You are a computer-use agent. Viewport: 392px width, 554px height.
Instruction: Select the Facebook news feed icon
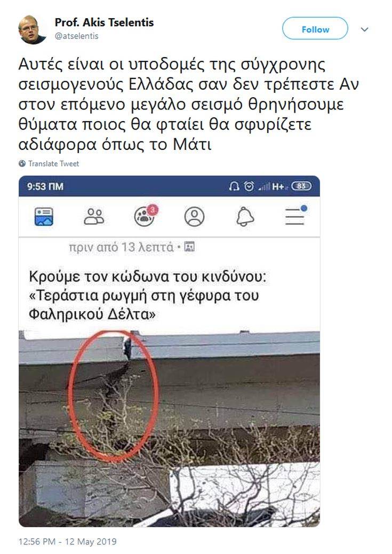click(44, 217)
